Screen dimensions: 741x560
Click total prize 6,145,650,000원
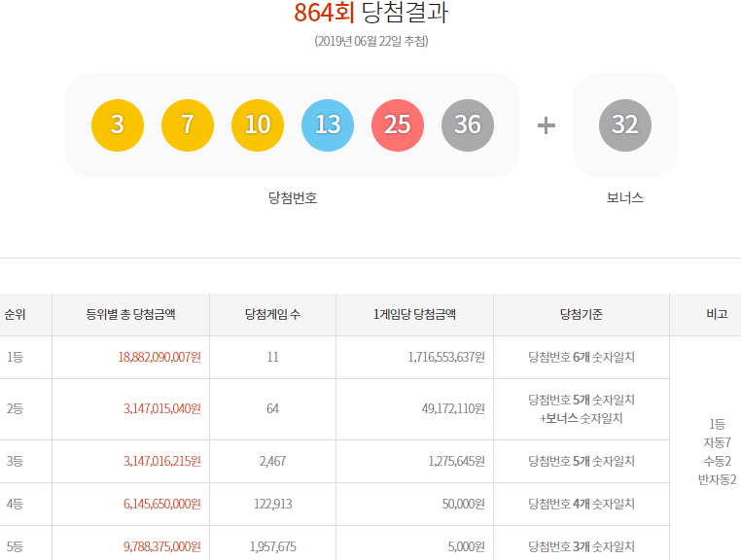point(162,504)
